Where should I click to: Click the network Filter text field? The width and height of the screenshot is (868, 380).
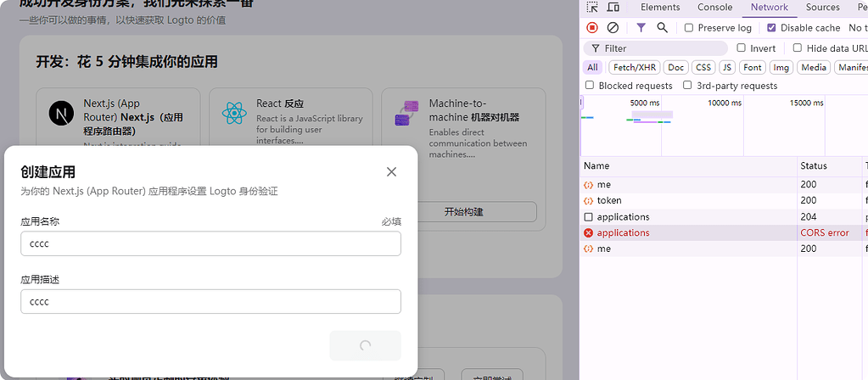656,48
